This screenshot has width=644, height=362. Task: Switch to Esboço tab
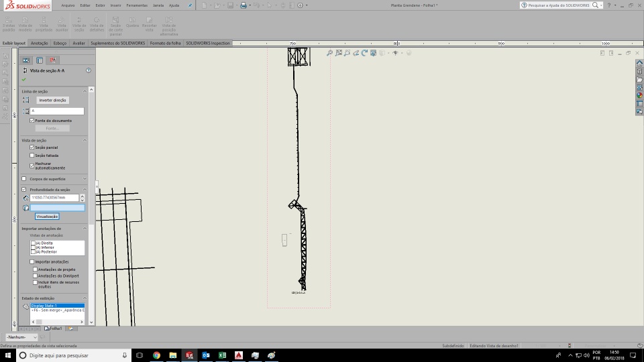(x=60, y=43)
